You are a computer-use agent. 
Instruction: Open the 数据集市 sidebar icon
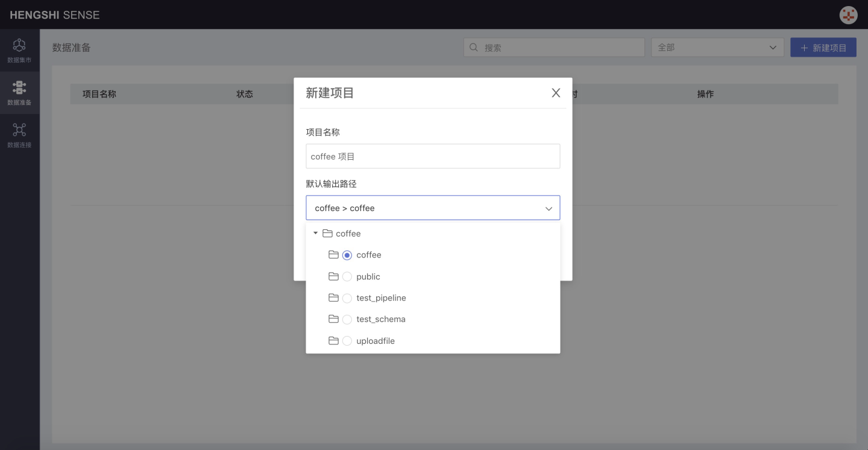click(x=19, y=51)
